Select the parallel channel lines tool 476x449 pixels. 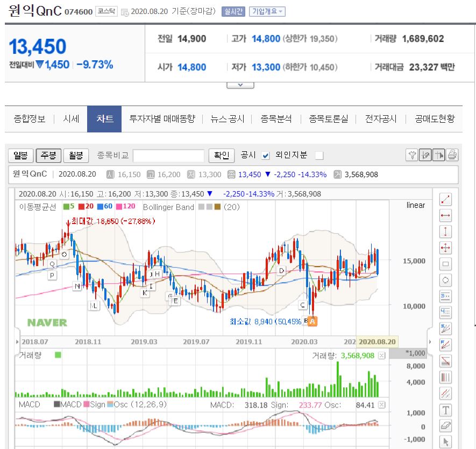(x=445, y=394)
